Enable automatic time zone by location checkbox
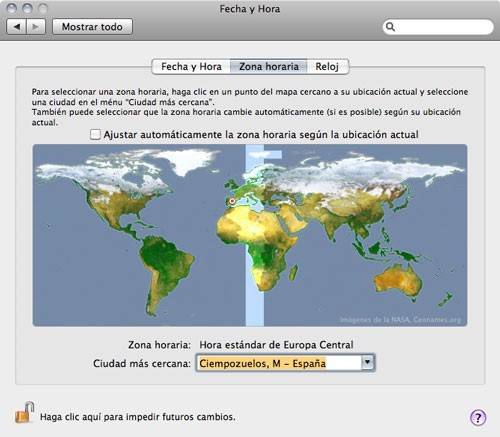 pos(95,135)
